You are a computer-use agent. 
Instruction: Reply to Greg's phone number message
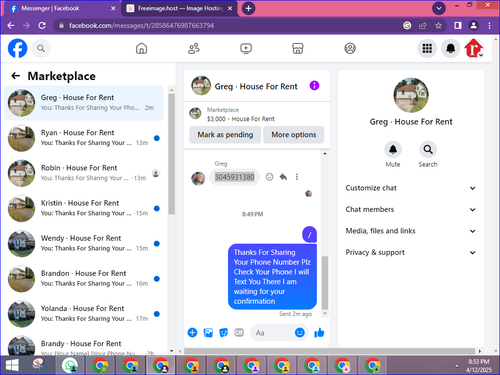[283, 177]
